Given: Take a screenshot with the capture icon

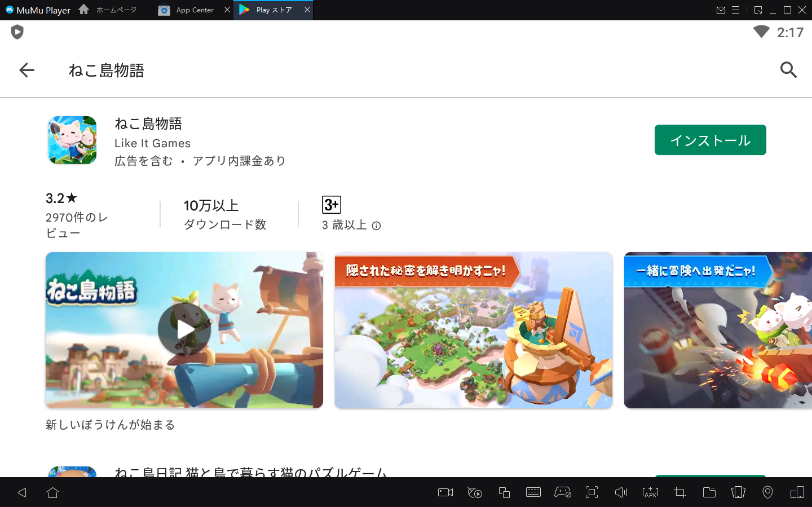Looking at the screenshot, I should coord(592,493).
